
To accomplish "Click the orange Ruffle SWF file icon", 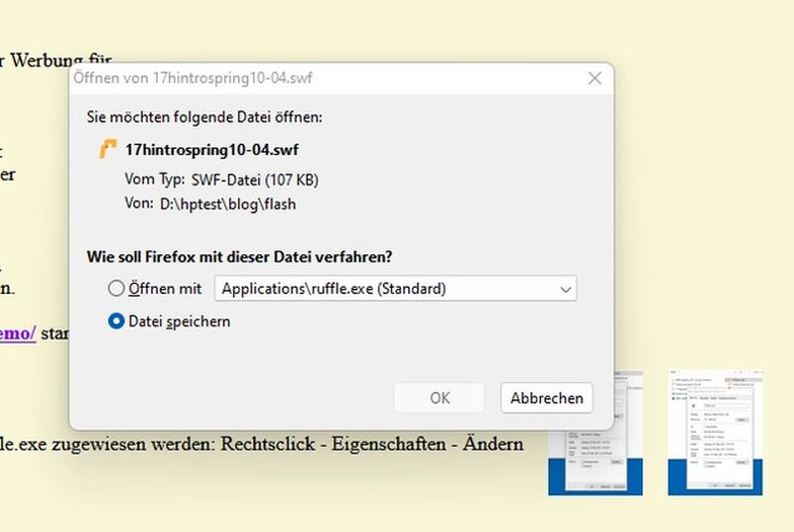I will pos(108,150).
